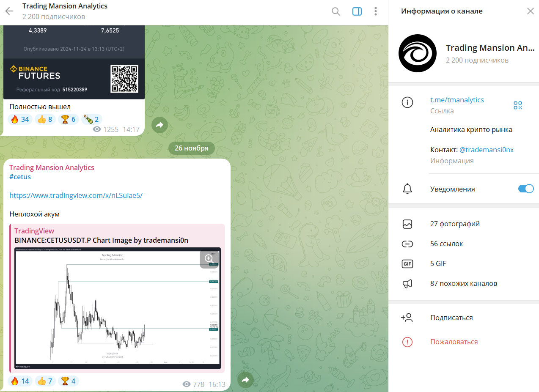The image size is (539, 392).
Task: Open 5 GIF section
Action: [438, 264]
